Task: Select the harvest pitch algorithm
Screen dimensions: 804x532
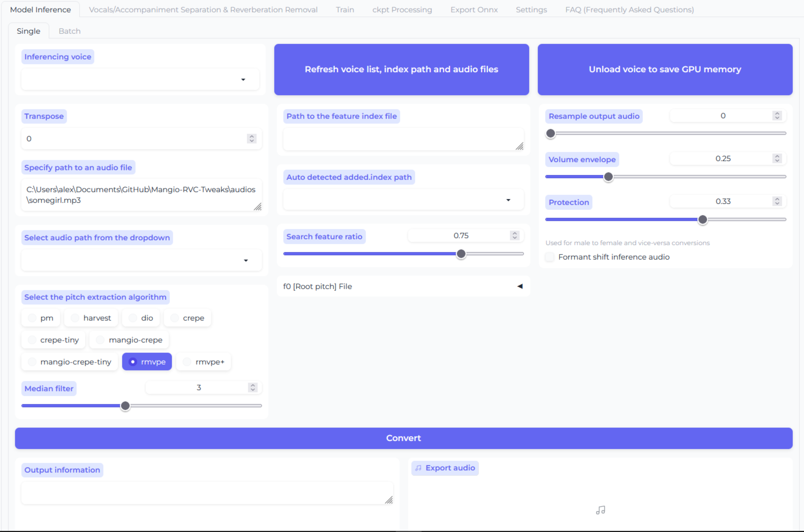Action: pos(91,318)
